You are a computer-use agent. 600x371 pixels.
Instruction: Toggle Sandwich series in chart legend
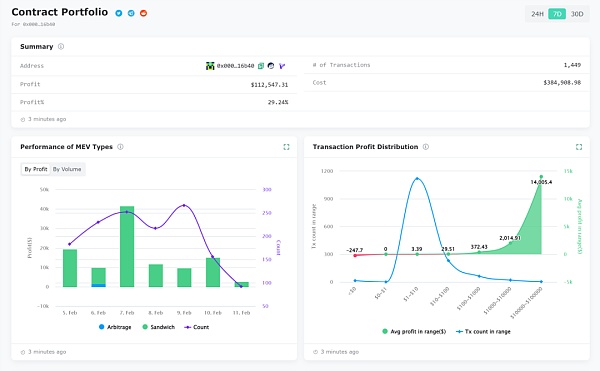pyautogui.click(x=158, y=327)
